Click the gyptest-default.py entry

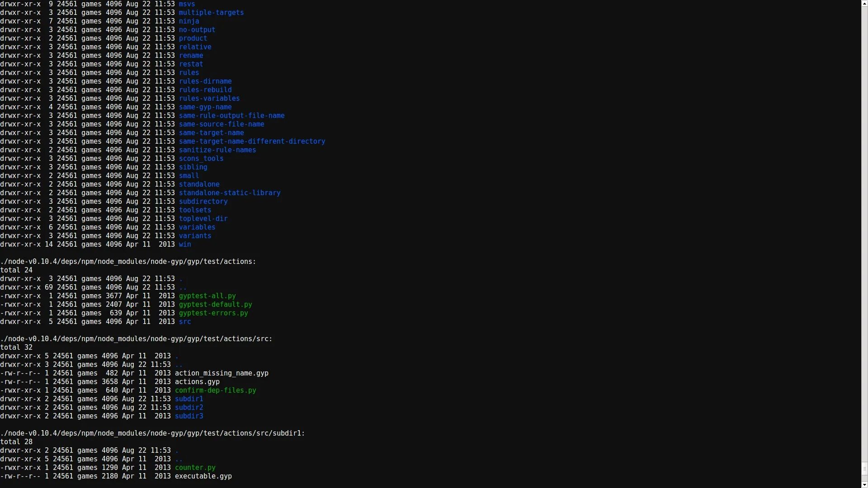coord(215,305)
